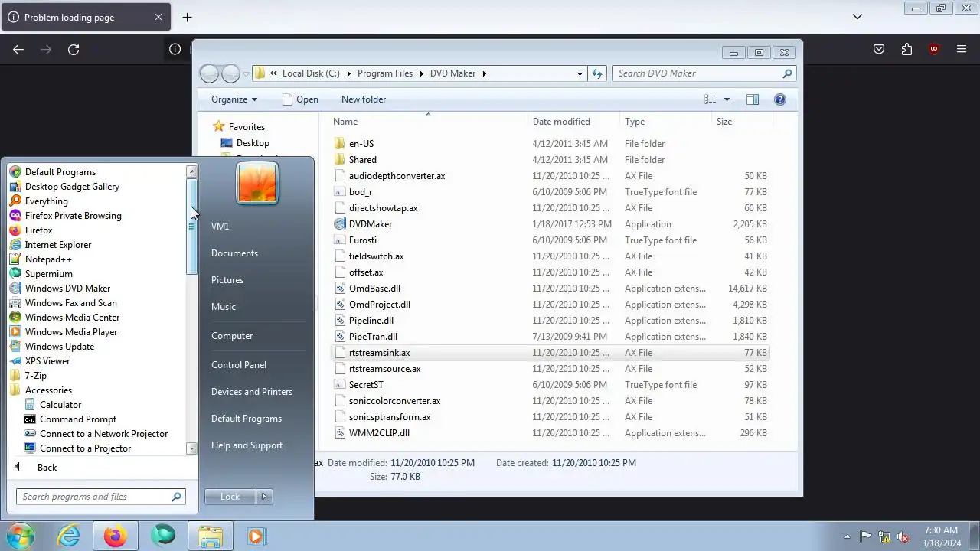
Task: Click the Start menu programs list scrollbar thumb
Action: click(x=191, y=227)
